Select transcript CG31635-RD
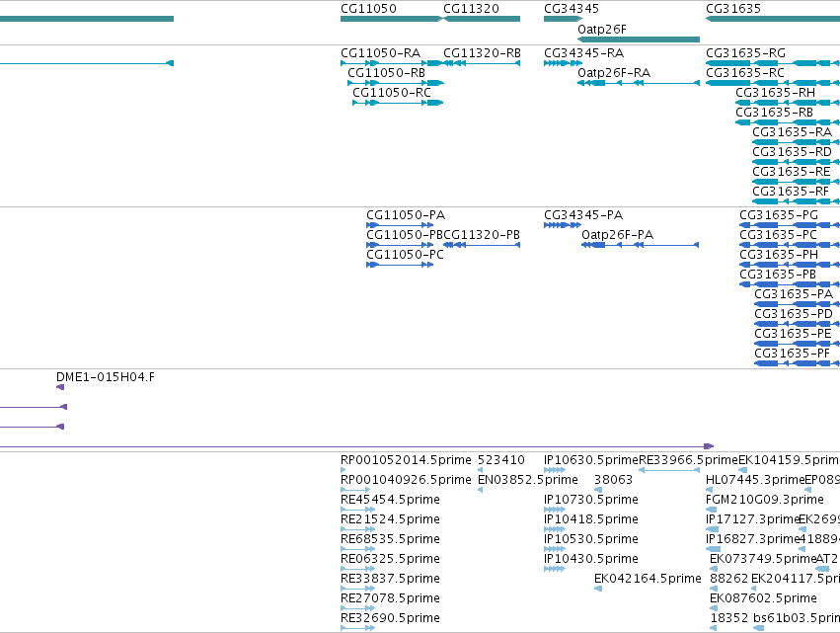The image size is (840, 633). 796,162
